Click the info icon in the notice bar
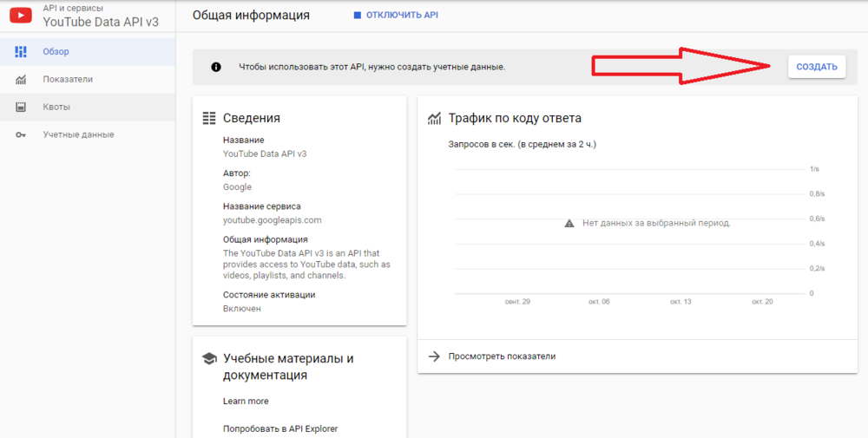868x438 pixels. [x=216, y=67]
